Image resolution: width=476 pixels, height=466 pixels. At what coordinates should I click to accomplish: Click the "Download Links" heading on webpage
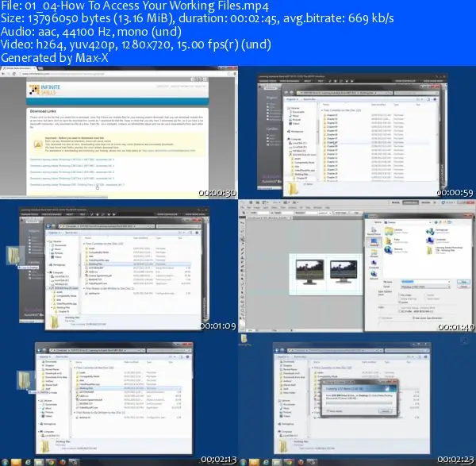pos(43,111)
